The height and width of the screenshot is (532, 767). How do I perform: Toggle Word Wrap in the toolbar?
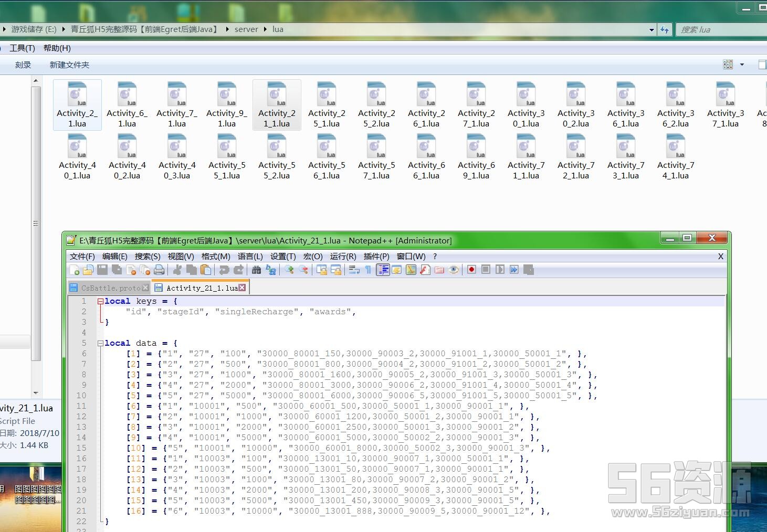pos(354,270)
